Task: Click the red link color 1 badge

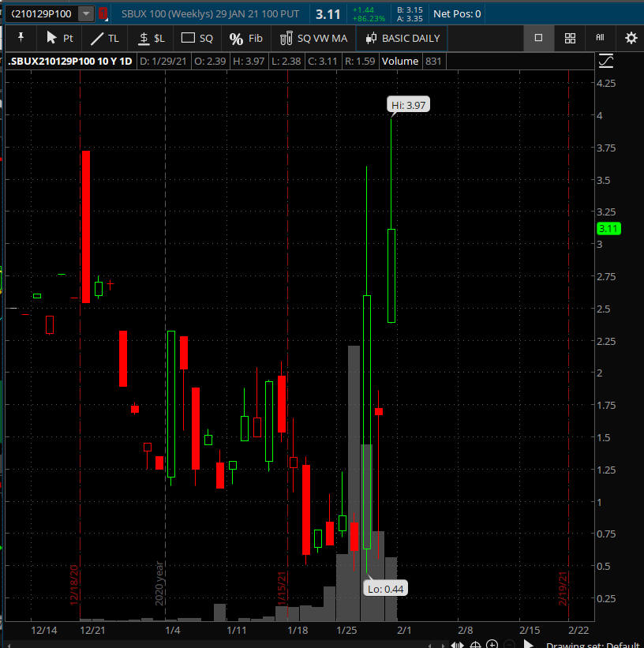Action: tap(103, 13)
